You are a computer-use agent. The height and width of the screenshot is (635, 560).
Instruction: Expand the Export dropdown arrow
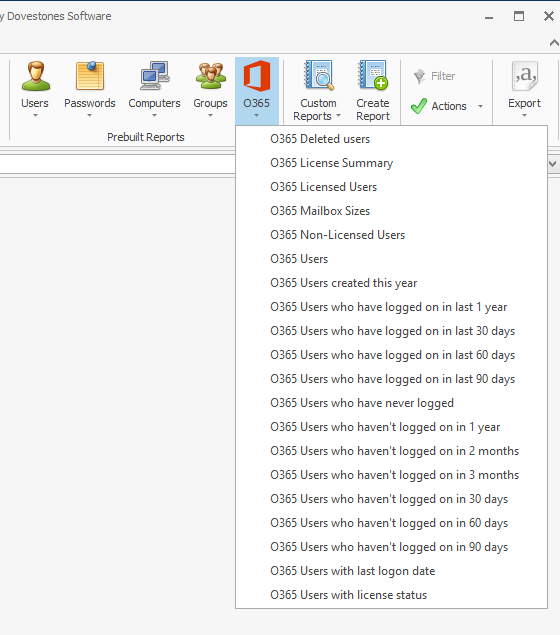tap(524, 116)
